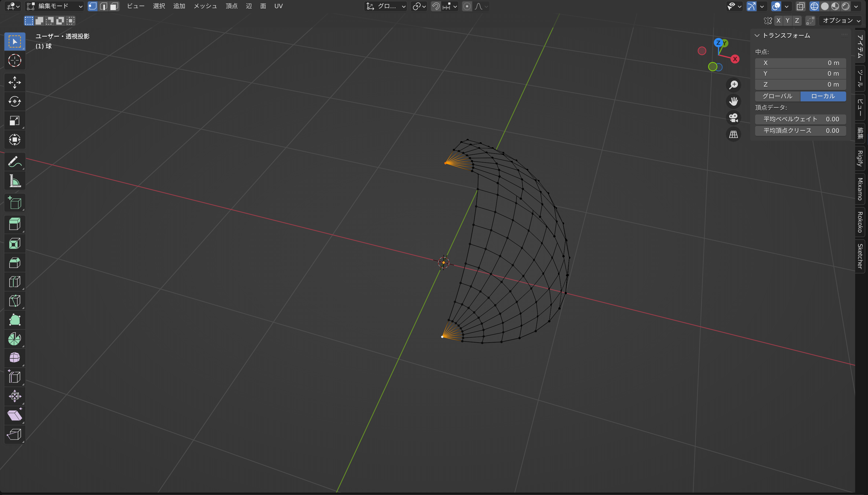Toggle X-ray display
868x495 pixels.
click(x=801, y=6)
